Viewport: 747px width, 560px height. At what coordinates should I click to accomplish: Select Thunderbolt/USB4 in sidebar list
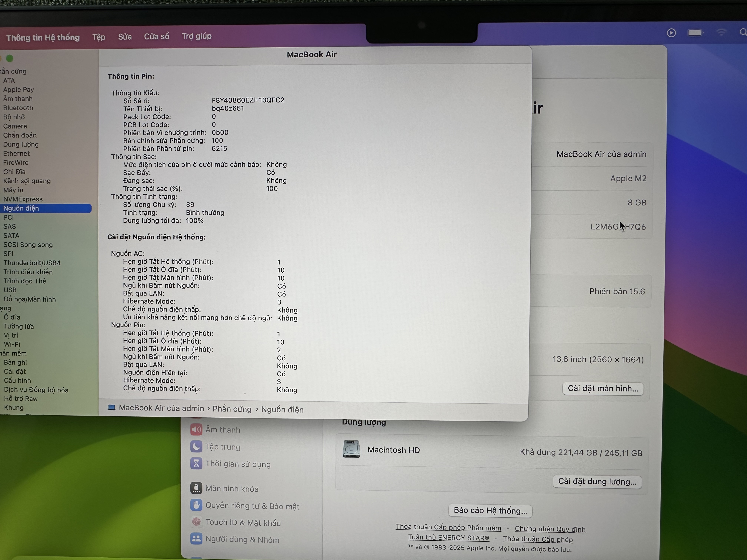point(32,263)
